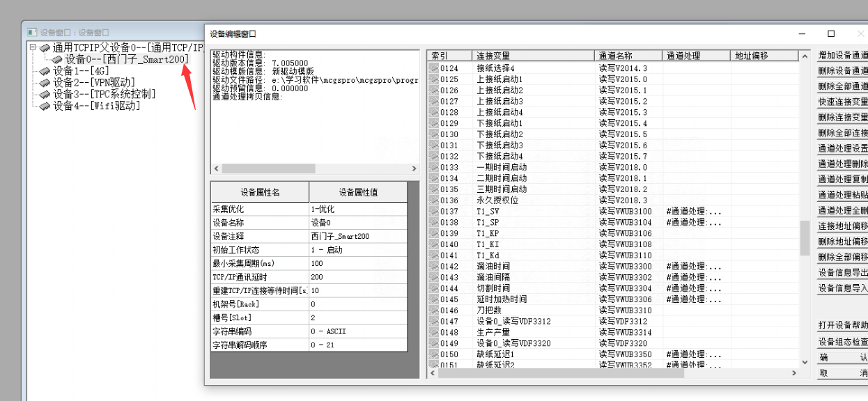Click the row icon of index 0133
This screenshot has height=401, width=868.
433,167
